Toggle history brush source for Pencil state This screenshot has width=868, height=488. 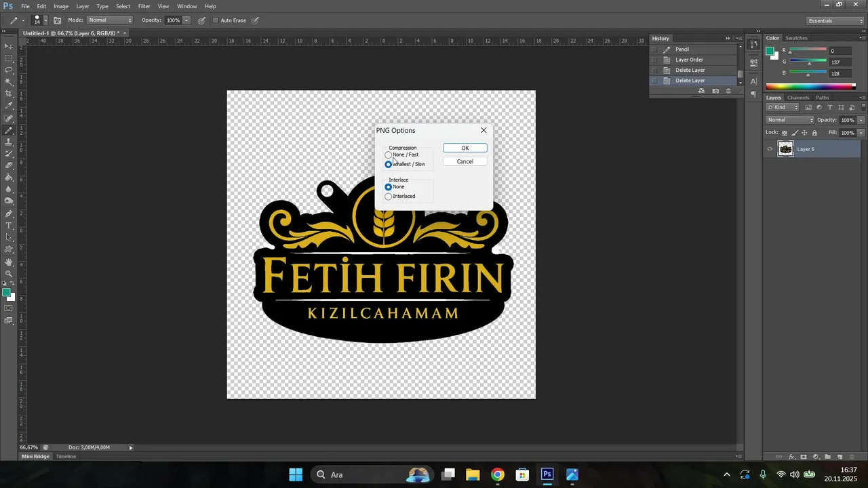pos(654,49)
